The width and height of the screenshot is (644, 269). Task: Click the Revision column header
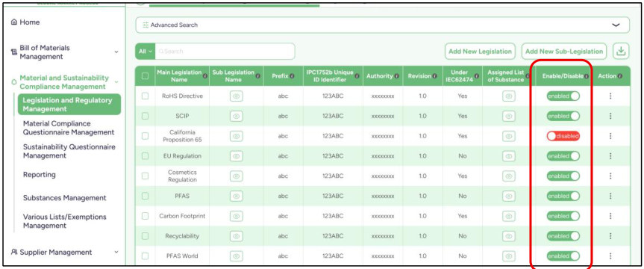(419, 76)
